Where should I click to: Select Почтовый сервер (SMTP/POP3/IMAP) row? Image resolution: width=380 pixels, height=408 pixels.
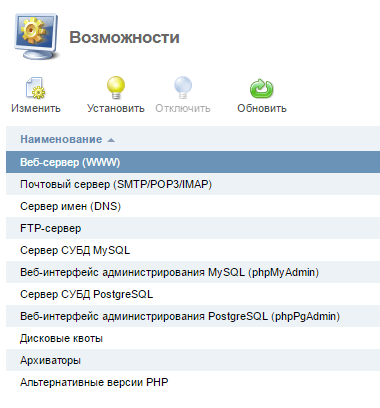193,184
